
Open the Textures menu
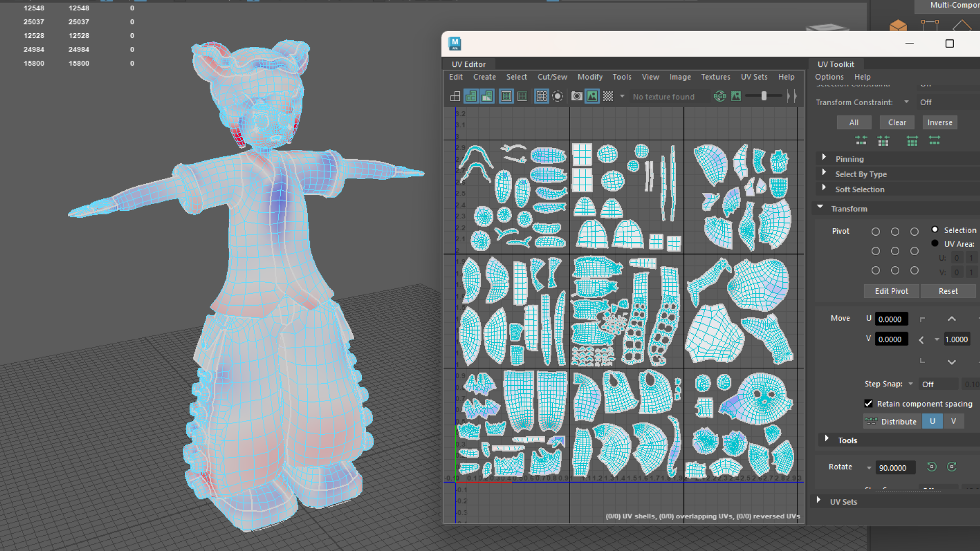(x=716, y=77)
